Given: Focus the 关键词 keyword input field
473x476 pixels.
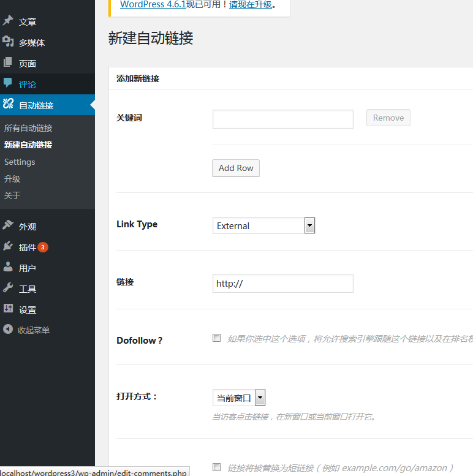Looking at the screenshot, I should pos(282,119).
